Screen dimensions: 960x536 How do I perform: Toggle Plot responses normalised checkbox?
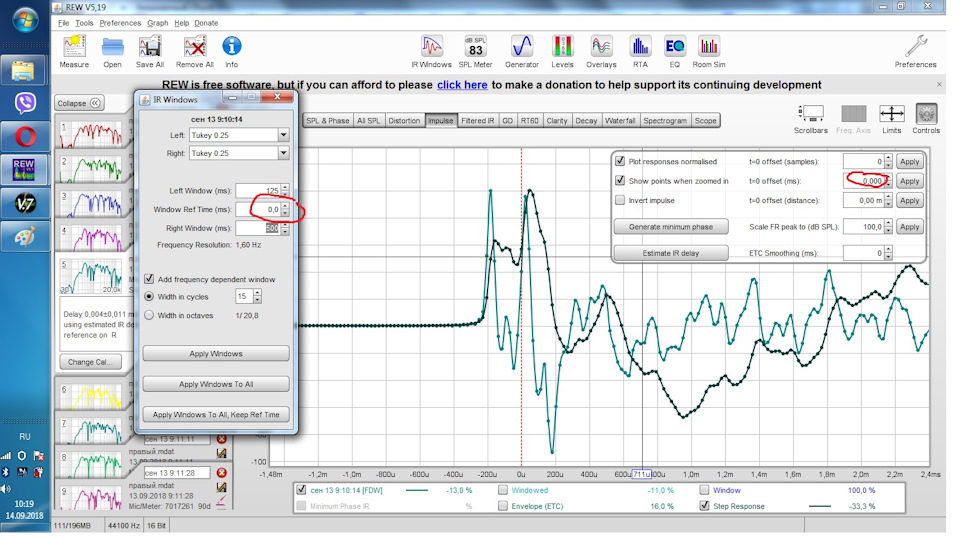(x=620, y=161)
